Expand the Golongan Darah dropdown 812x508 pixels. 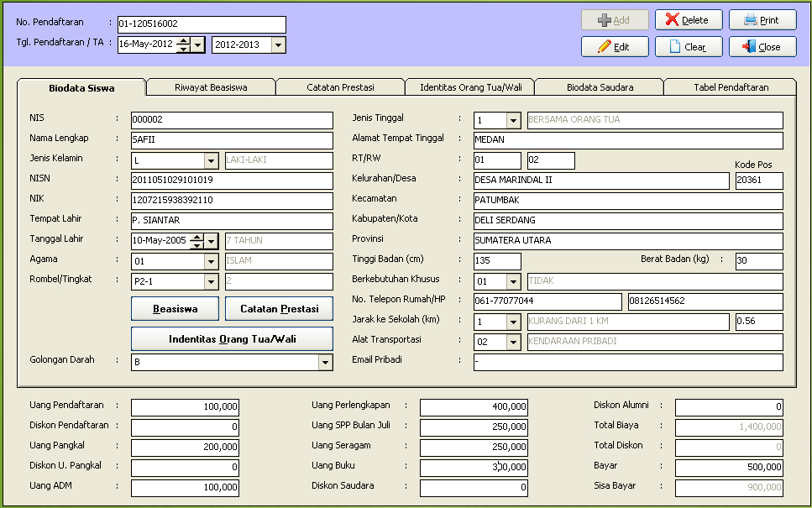(x=326, y=362)
